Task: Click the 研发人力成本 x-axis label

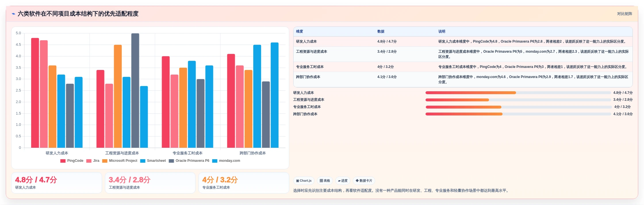Action: click(x=57, y=153)
